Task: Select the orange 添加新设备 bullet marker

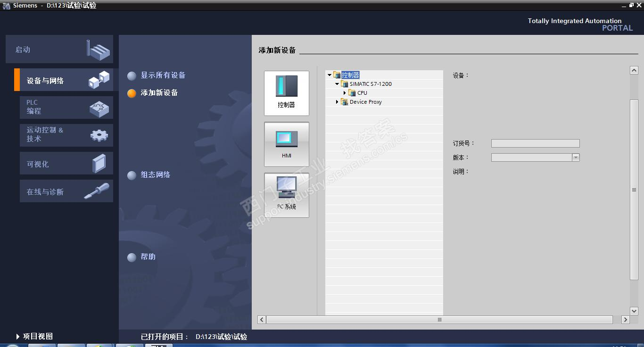Action: [x=132, y=93]
